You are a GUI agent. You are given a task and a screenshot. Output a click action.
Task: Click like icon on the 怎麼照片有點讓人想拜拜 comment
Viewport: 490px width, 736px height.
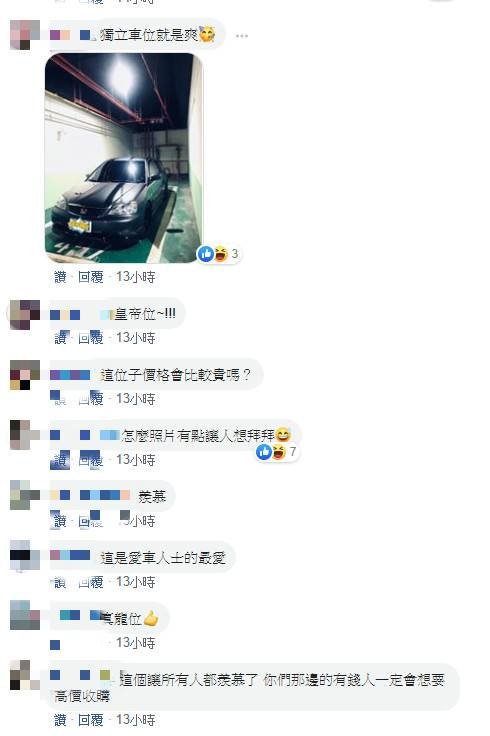(x=264, y=452)
